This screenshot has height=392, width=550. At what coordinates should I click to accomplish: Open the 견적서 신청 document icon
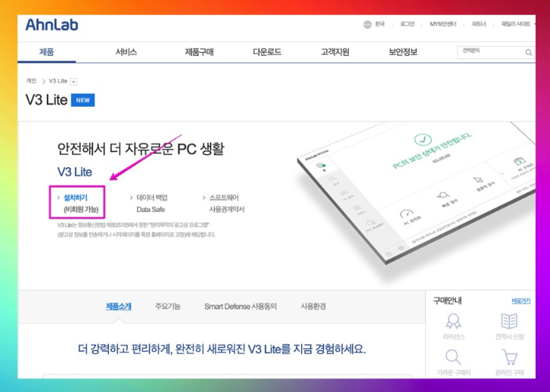pyautogui.click(x=509, y=321)
